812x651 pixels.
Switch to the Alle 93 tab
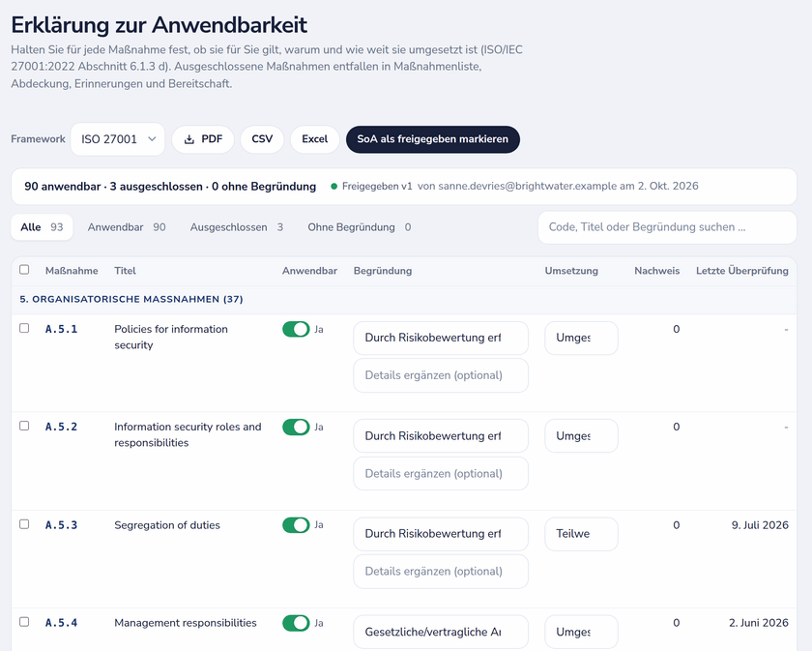pyautogui.click(x=42, y=227)
